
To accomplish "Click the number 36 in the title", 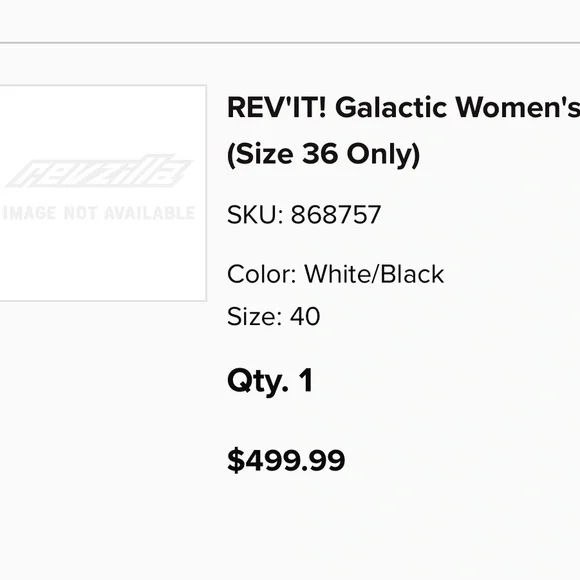I will coord(320,154).
